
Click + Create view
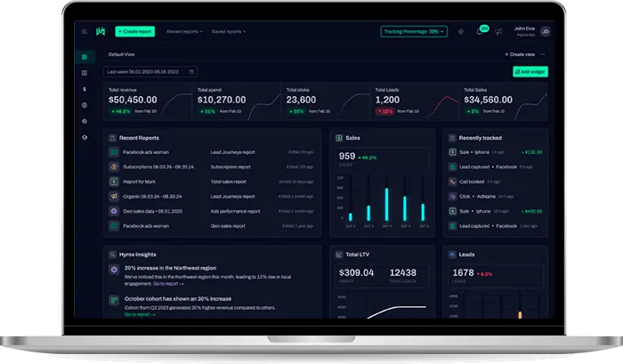click(x=520, y=54)
